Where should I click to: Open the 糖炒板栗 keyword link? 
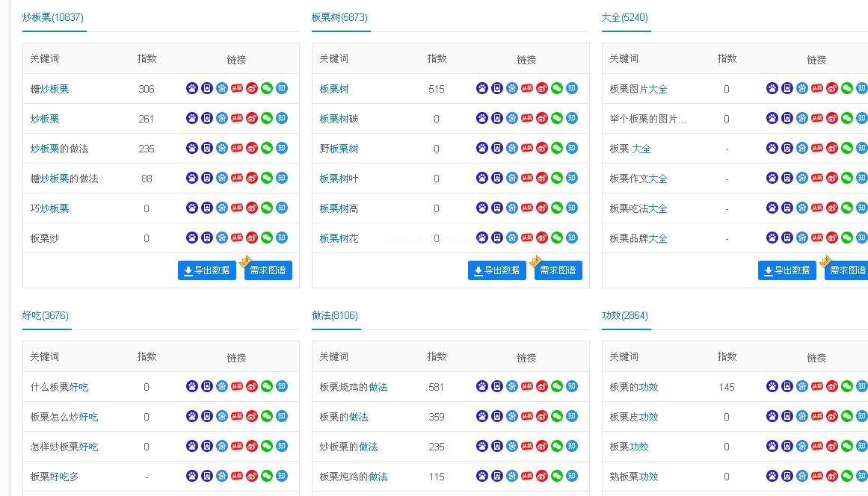[49, 89]
